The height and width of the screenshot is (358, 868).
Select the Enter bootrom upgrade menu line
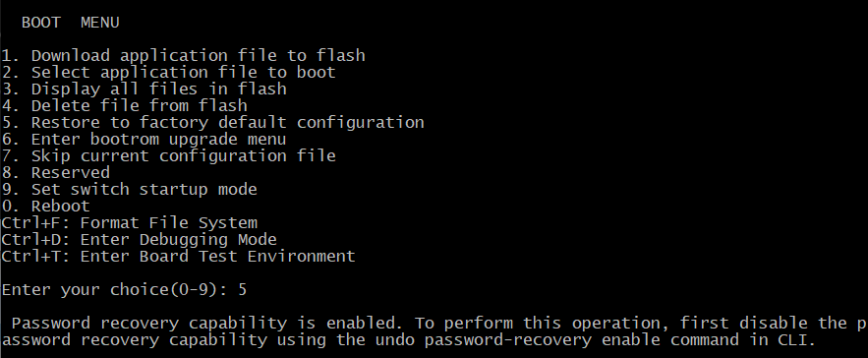pyautogui.click(x=144, y=139)
